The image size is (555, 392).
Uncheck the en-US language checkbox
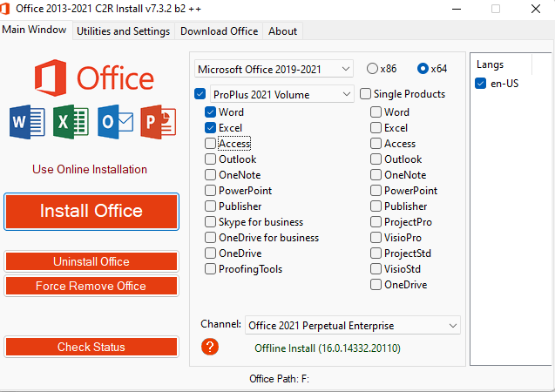480,84
